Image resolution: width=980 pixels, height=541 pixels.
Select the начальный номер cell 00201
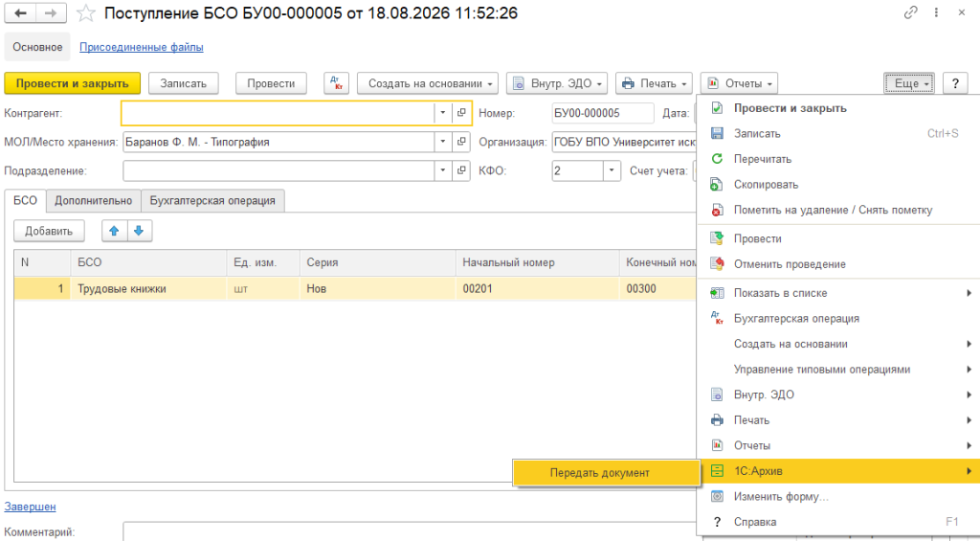point(538,289)
